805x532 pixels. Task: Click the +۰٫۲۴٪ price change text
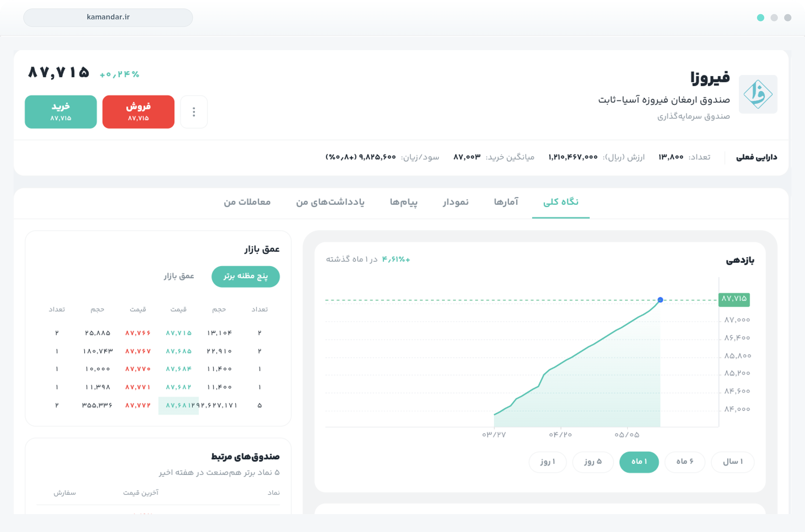point(120,74)
